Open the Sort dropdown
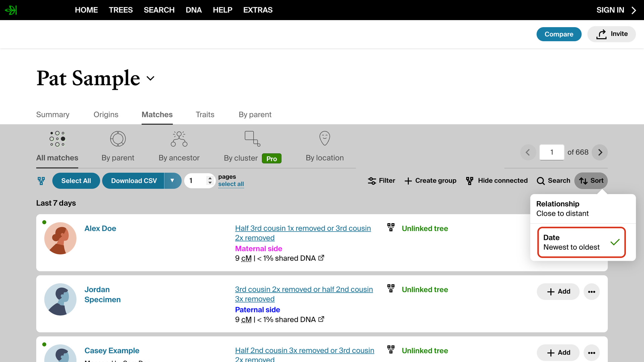The image size is (644, 362). point(591,181)
